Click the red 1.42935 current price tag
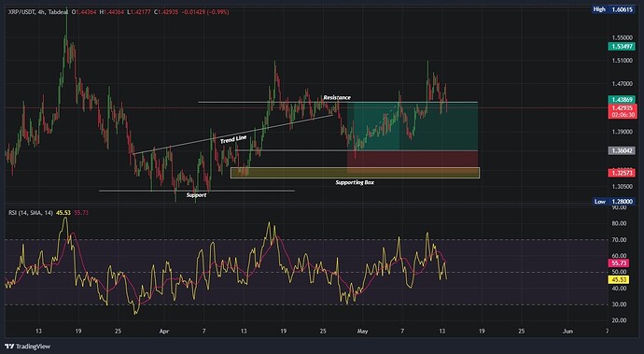The image size is (644, 354). tap(622, 107)
